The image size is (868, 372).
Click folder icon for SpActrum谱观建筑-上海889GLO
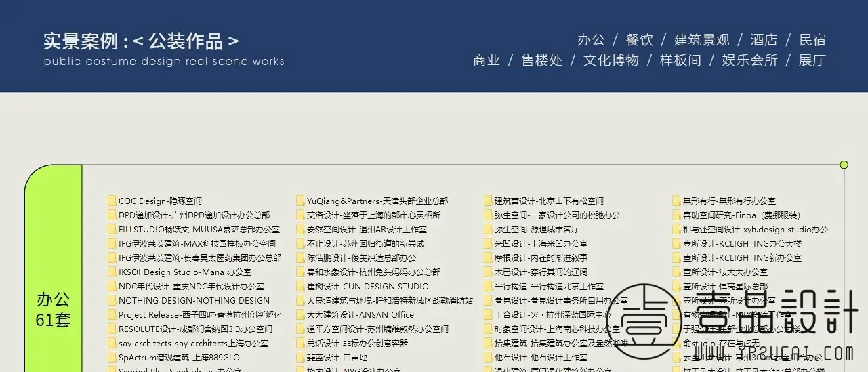click(112, 357)
